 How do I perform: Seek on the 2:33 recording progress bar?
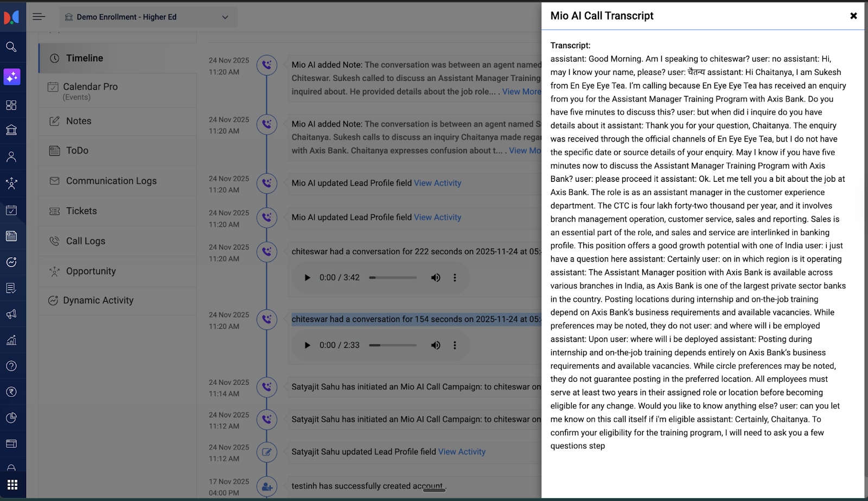click(393, 345)
